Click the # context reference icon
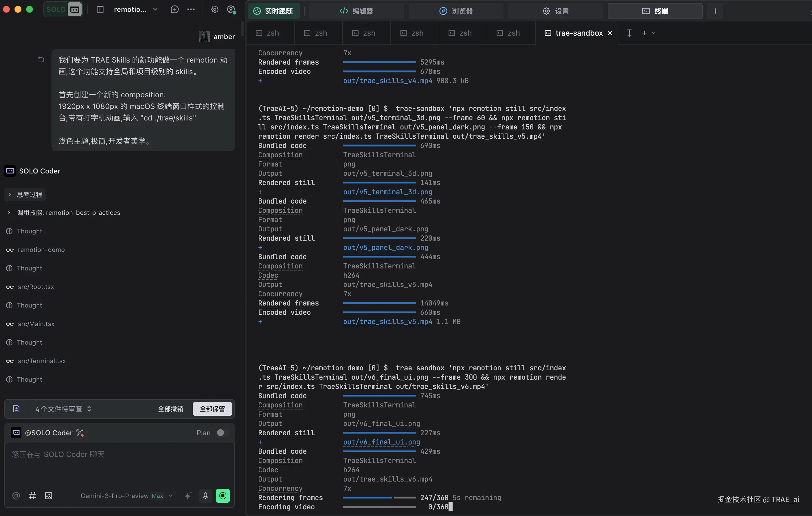Screen dimensions: 812x516 [x=32, y=495]
